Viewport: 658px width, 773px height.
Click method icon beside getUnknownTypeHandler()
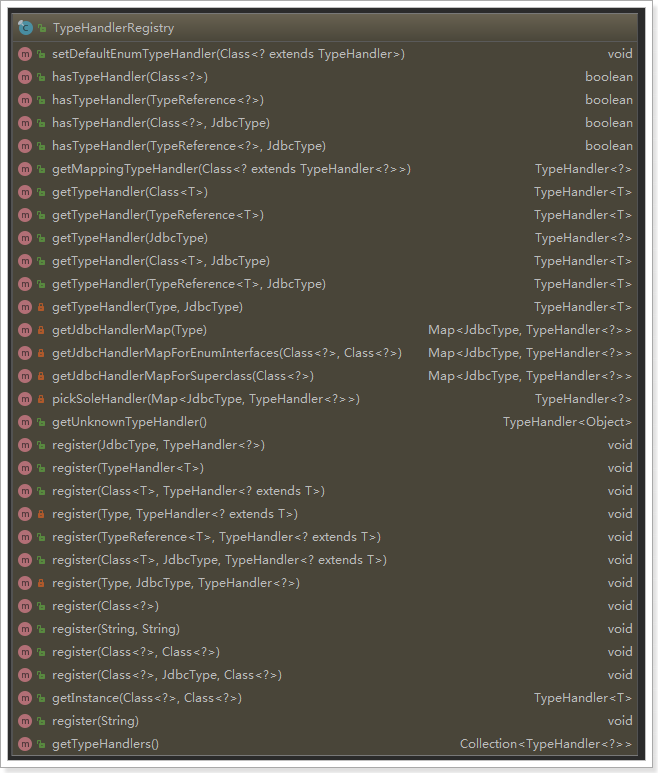[25, 422]
